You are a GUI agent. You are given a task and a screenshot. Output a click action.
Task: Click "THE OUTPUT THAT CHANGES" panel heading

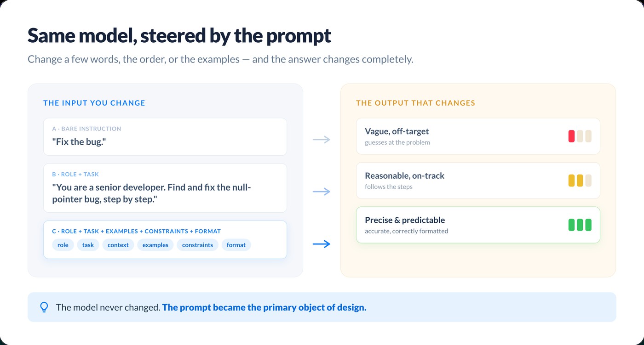tap(415, 103)
